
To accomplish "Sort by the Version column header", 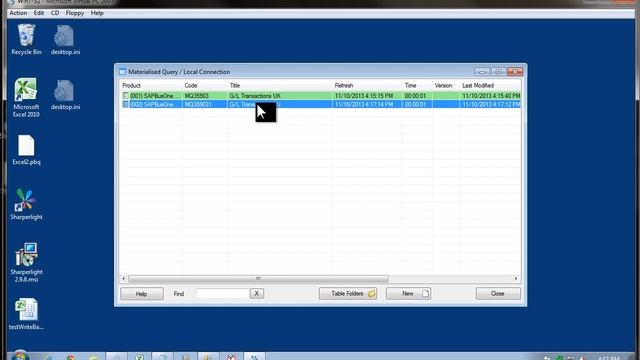I will (x=446, y=86).
